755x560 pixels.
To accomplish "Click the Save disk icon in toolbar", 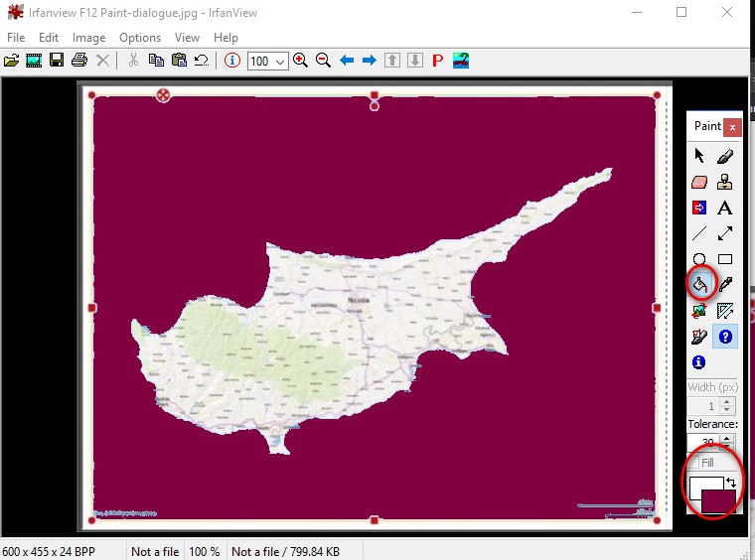I will tap(57, 61).
